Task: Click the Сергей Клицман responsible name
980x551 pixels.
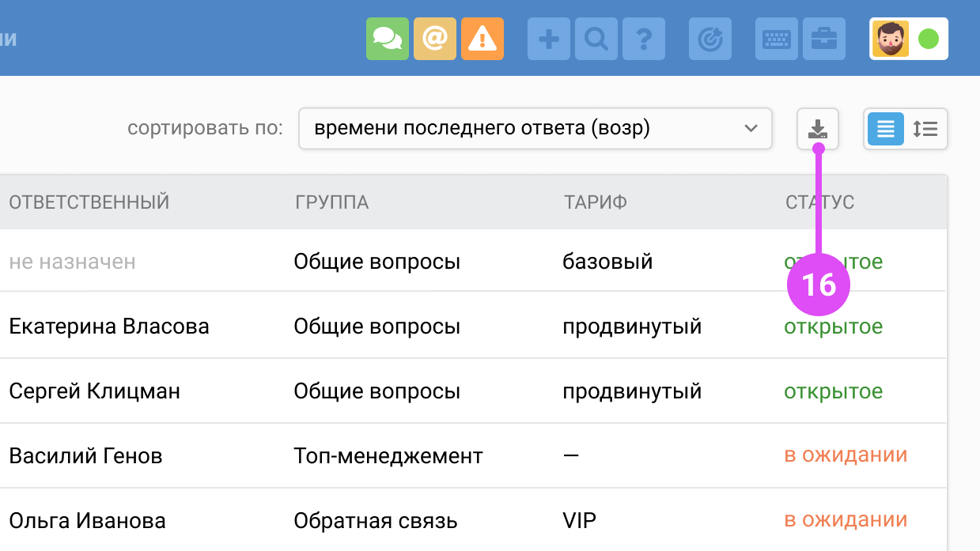Action: (x=94, y=391)
